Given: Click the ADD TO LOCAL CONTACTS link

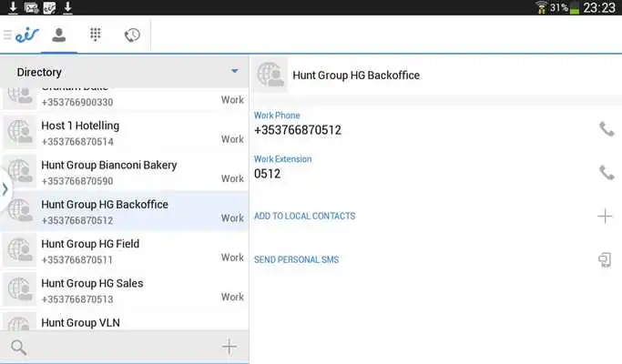Looking at the screenshot, I should click(304, 217).
